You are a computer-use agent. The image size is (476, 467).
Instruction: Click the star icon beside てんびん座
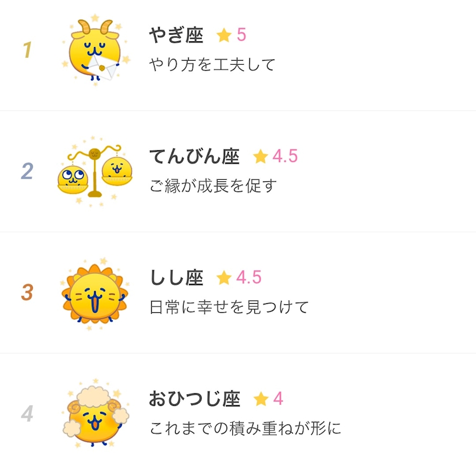261,156
